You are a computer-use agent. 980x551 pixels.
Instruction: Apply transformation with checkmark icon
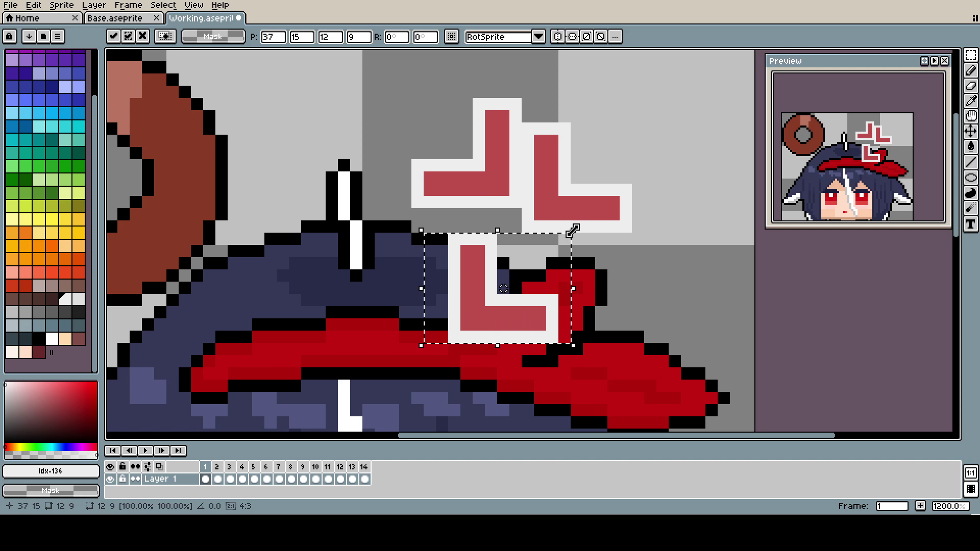113,36
